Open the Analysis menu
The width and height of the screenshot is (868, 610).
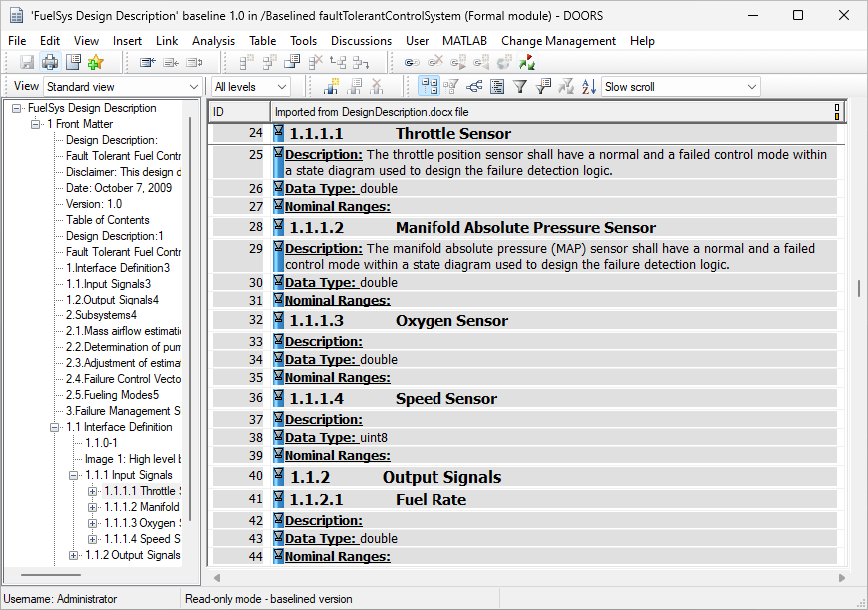coord(213,41)
